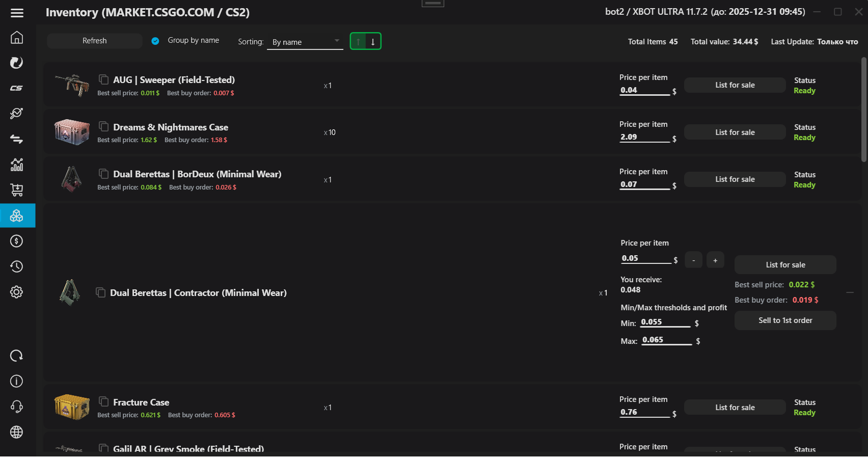Open the globe language icon

click(17, 432)
